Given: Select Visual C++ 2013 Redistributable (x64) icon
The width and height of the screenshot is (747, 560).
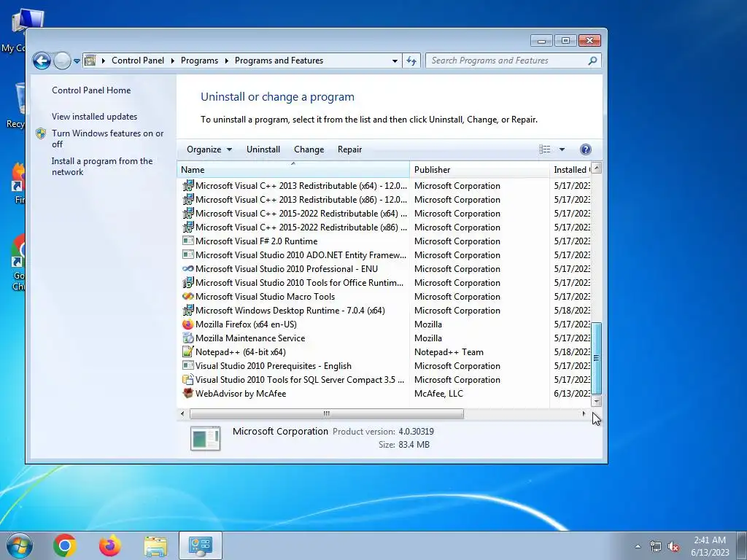Looking at the screenshot, I should click(188, 185).
